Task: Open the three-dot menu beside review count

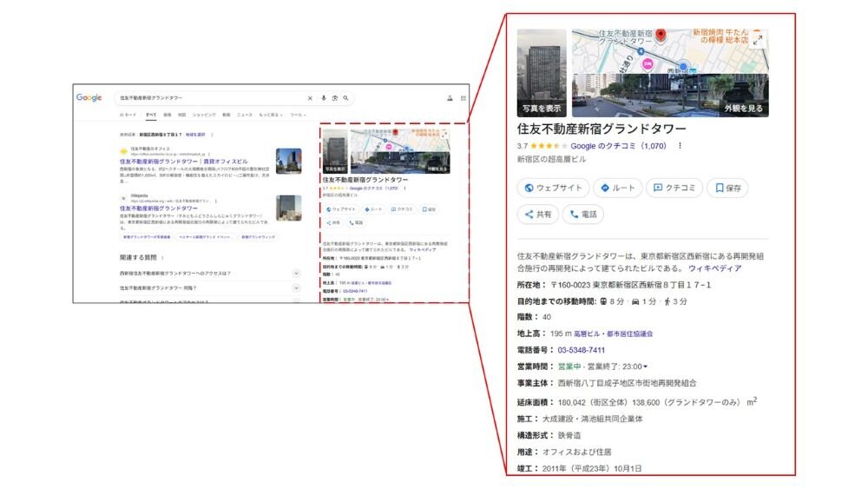Action: coord(680,146)
